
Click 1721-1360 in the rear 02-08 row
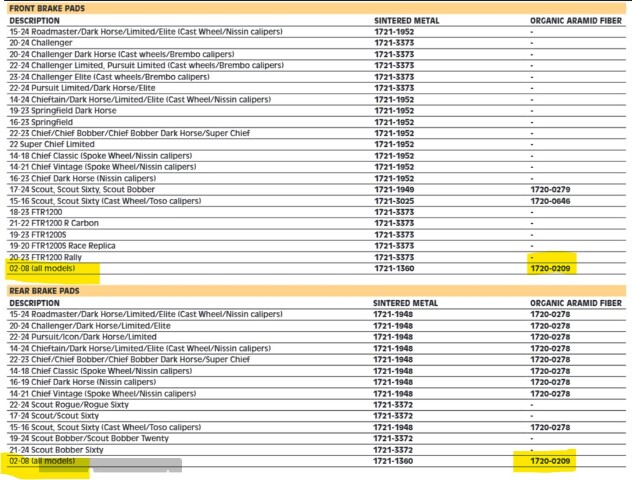(394, 462)
